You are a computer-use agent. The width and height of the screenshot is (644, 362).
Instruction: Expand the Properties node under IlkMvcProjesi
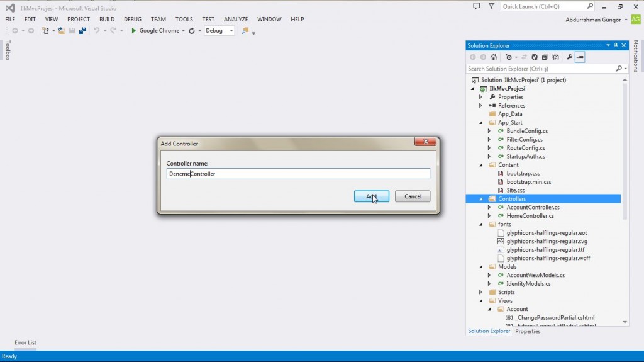[481, 97]
